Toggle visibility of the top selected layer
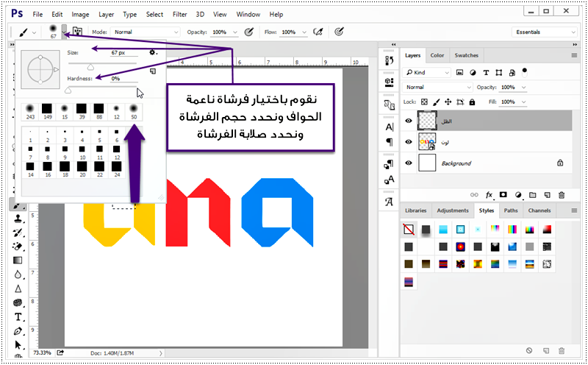 click(409, 121)
